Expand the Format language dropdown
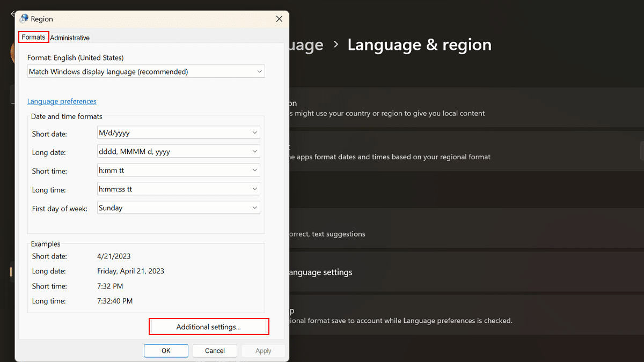Screen dimensions: 644x362 [146, 71]
